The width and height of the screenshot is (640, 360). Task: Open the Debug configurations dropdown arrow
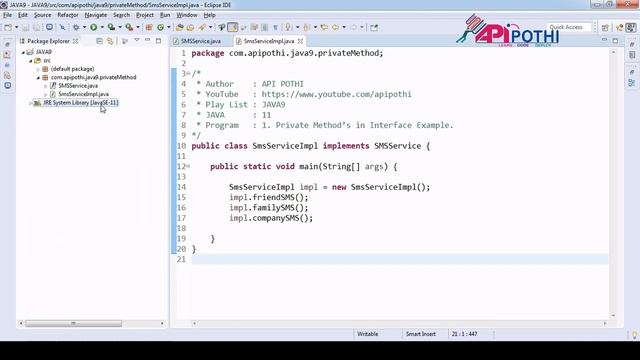(x=84, y=27)
